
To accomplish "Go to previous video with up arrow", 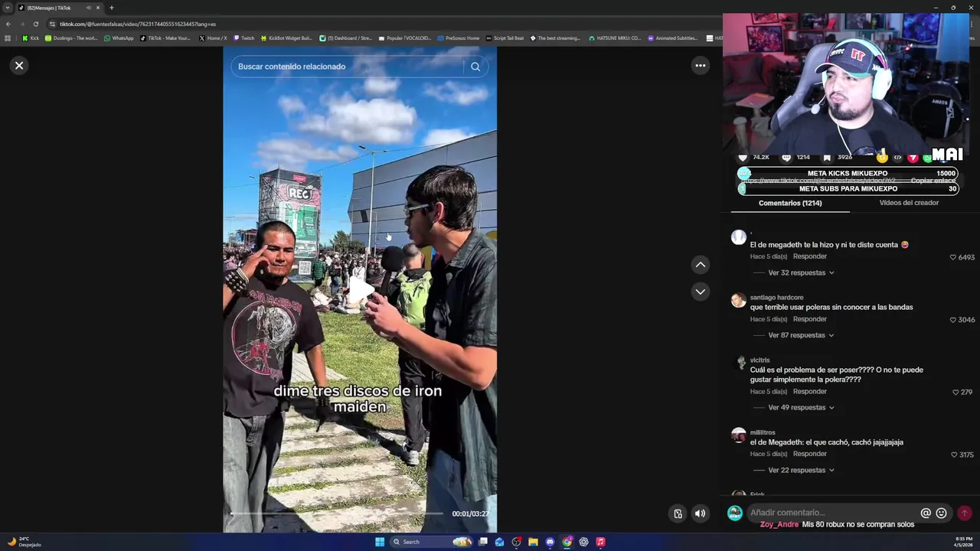I will coord(700,265).
